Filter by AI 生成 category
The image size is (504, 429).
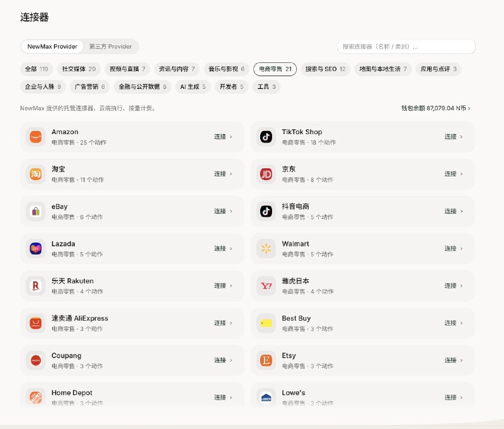[x=193, y=87]
